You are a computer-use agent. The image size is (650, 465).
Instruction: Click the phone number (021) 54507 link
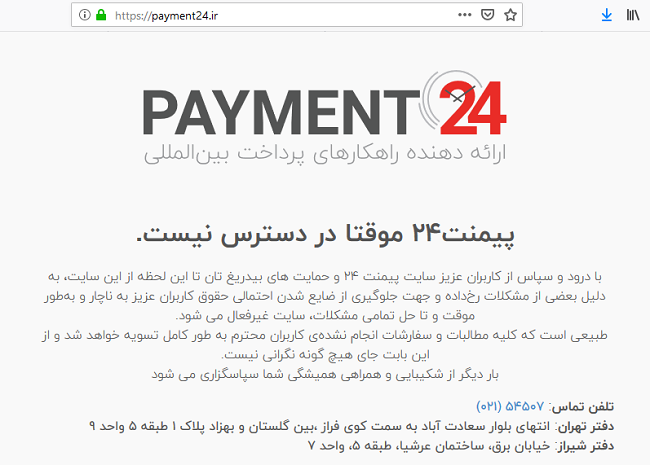pyautogui.click(x=509, y=407)
